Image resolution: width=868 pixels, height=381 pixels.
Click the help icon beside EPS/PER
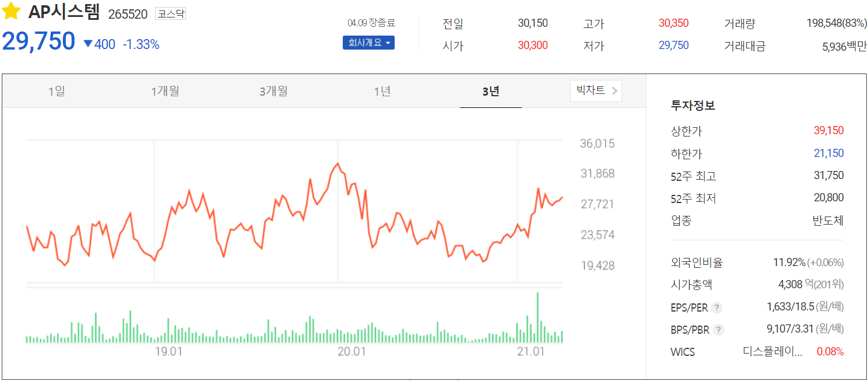(x=717, y=307)
